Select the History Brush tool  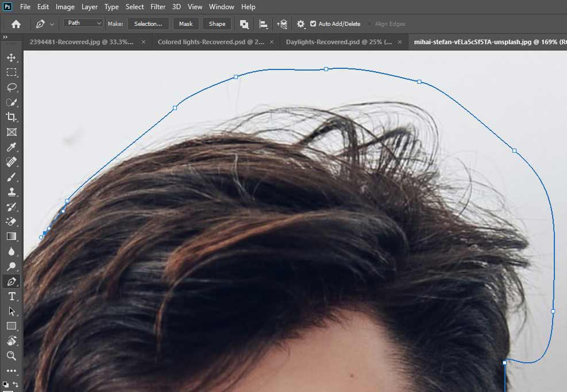[x=11, y=207]
